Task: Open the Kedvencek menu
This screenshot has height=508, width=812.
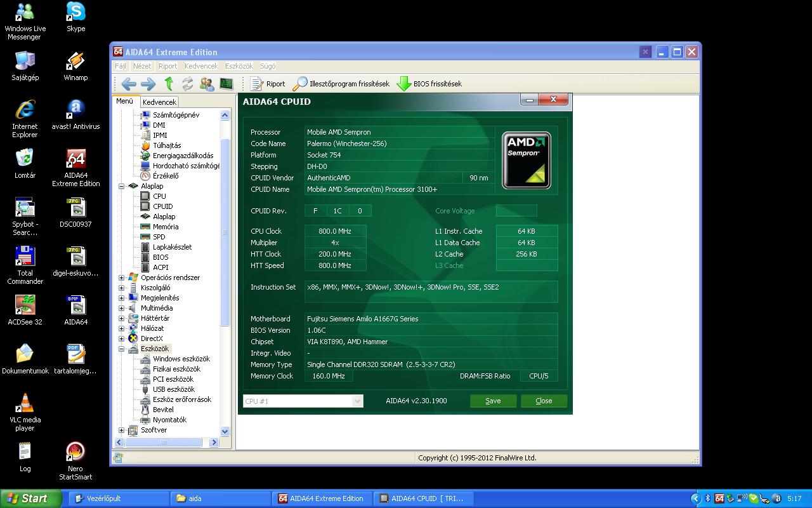Action: click(201, 66)
